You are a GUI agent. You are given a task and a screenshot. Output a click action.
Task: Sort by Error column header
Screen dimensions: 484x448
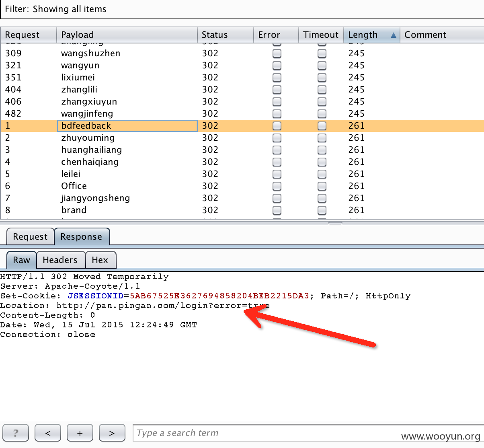[x=276, y=35]
